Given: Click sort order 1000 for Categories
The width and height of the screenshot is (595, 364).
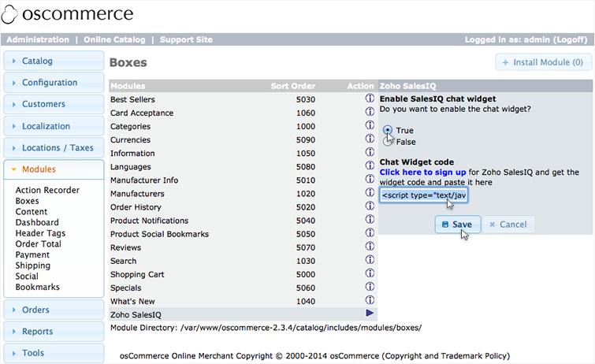Looking at the screenshot, I should [306, 126].
